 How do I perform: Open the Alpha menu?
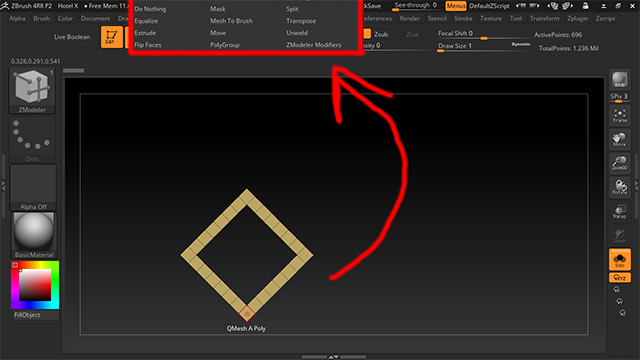point(17,18)
